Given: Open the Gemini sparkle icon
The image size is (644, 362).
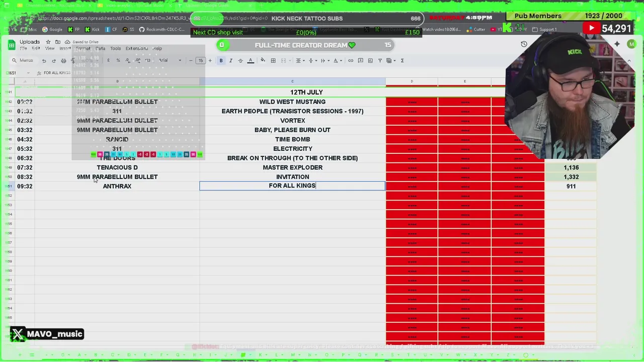Looking at the screenshot, I should tap(617, 44).
